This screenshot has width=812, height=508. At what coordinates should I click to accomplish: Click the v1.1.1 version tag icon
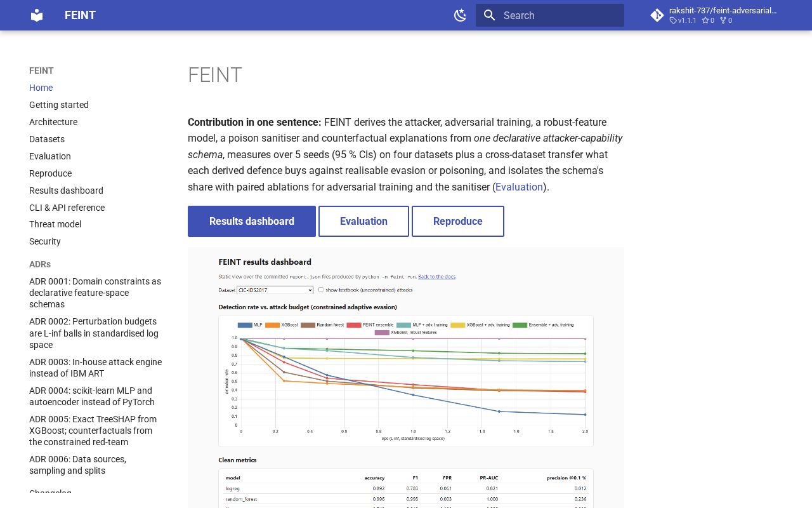click(673, 20)
